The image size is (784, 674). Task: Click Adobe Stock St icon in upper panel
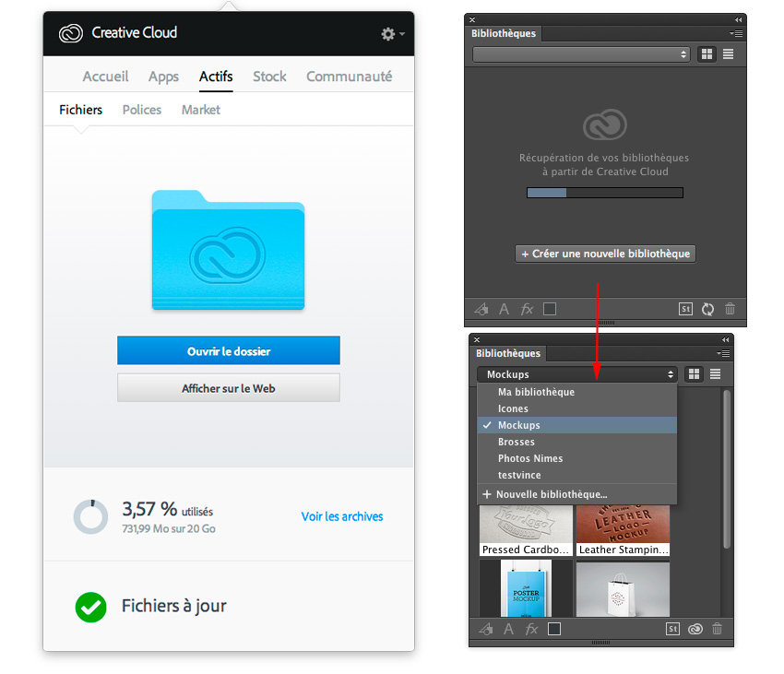[685, 309]
